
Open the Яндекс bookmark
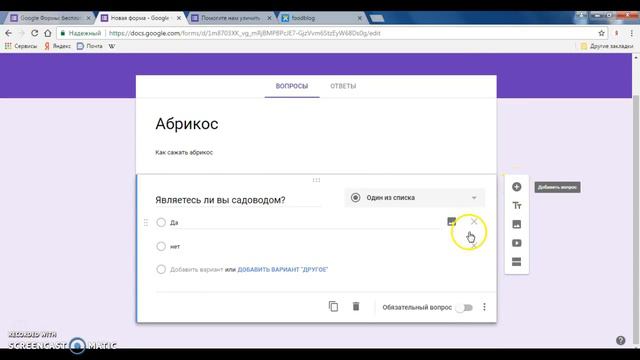58,46
